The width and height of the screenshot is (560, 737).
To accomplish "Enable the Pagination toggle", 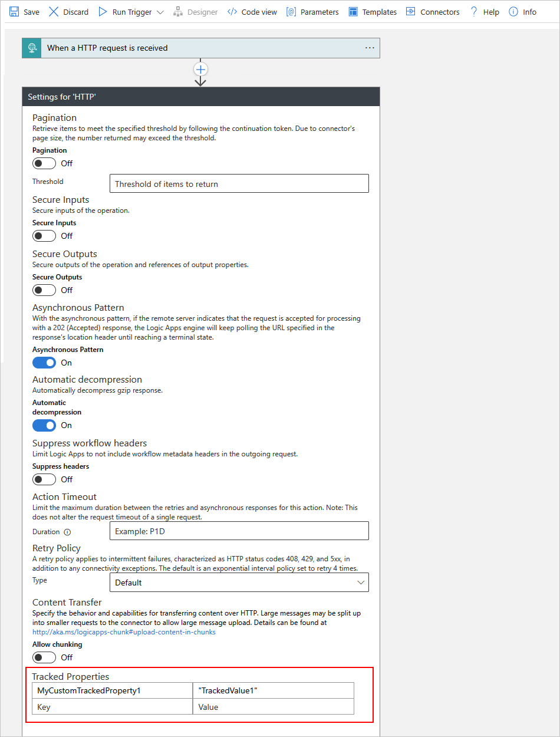I will pyautogui.click(x=44, y=163).
